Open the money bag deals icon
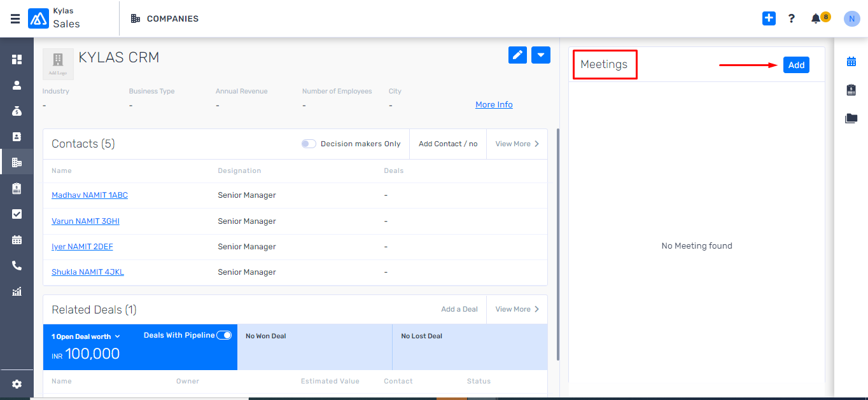Screen dimensions: 868x400 [x=17, y=111]
